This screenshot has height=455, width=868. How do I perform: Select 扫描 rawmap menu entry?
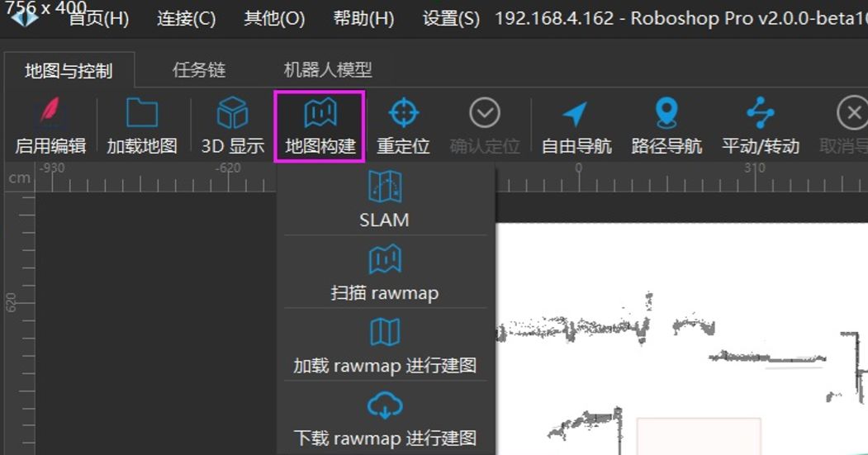384,273
